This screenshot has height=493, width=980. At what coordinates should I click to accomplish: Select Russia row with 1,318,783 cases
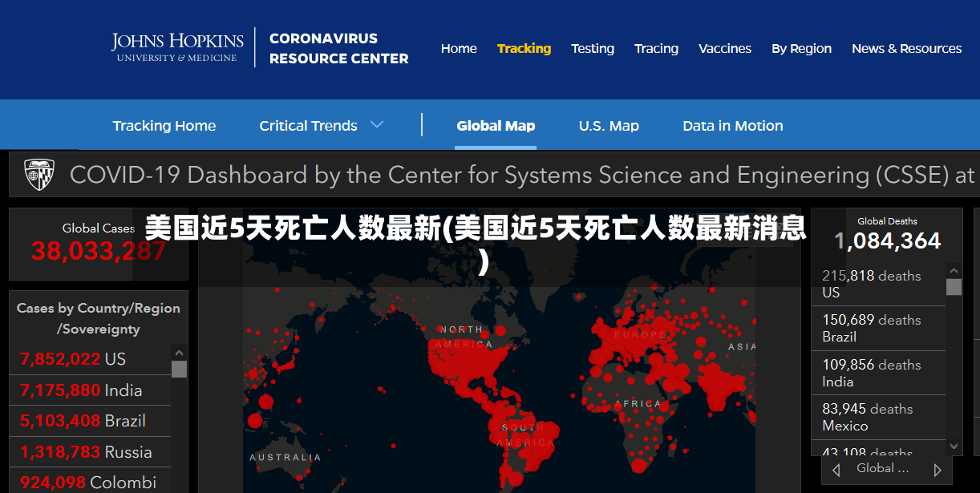90,452
